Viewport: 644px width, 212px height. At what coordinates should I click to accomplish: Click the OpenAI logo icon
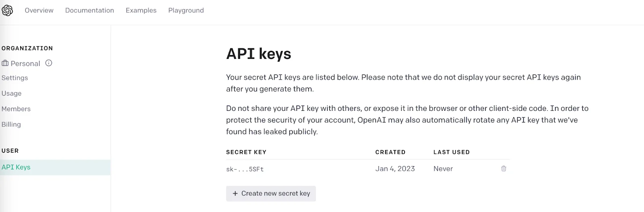coord(7,10)
